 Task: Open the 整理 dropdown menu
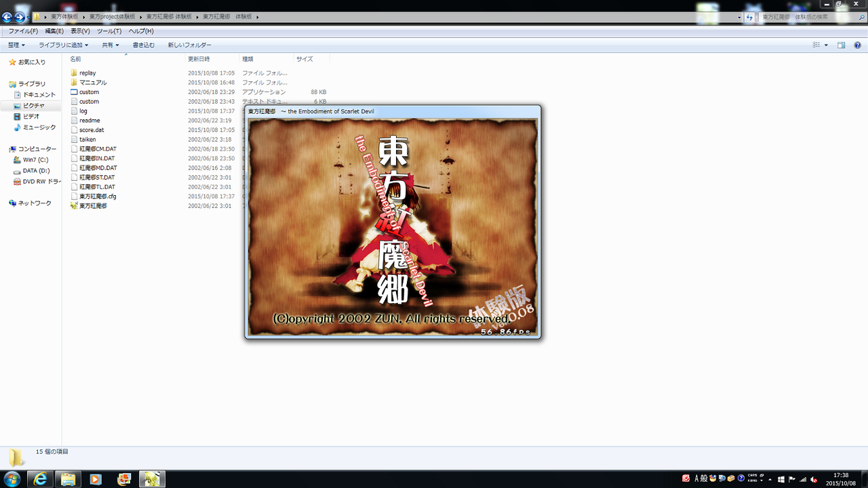(16, 45)
